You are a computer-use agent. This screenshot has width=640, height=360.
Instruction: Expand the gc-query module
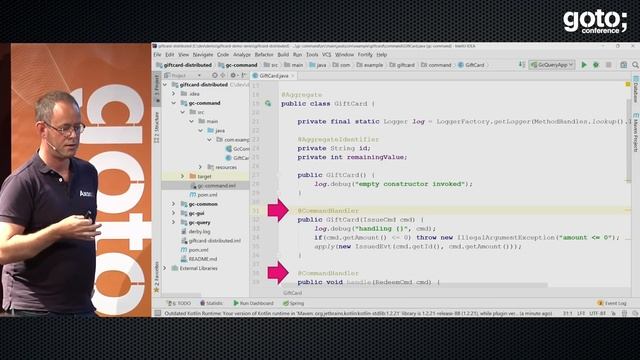click(173, 222)
